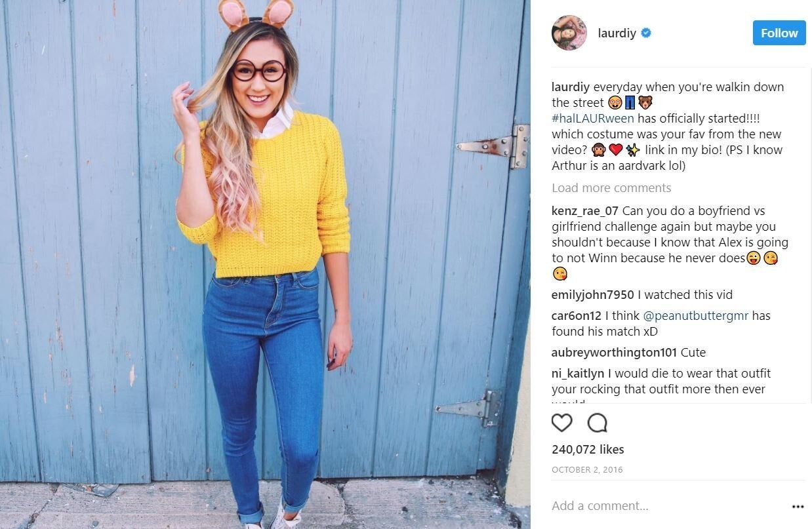Open the @peanutbuttergmr mention
This screenshot has height=529, width=812.
coord(696,316)
